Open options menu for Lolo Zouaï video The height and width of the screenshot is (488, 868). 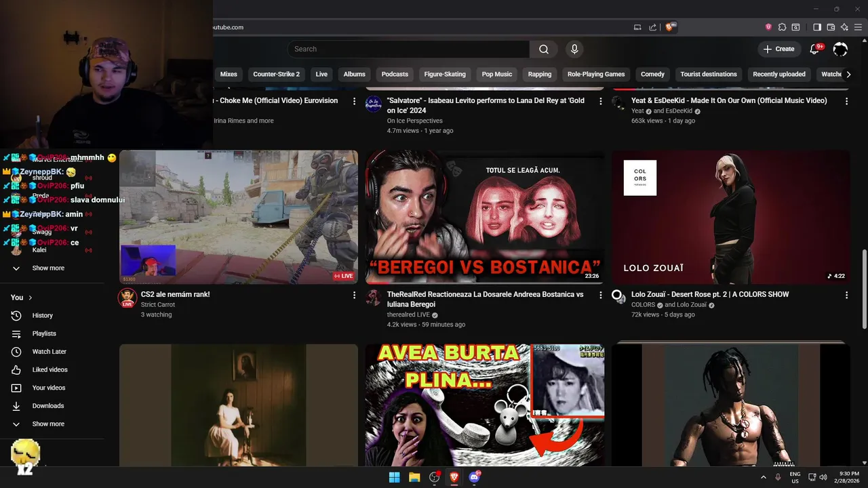point(846,295)
